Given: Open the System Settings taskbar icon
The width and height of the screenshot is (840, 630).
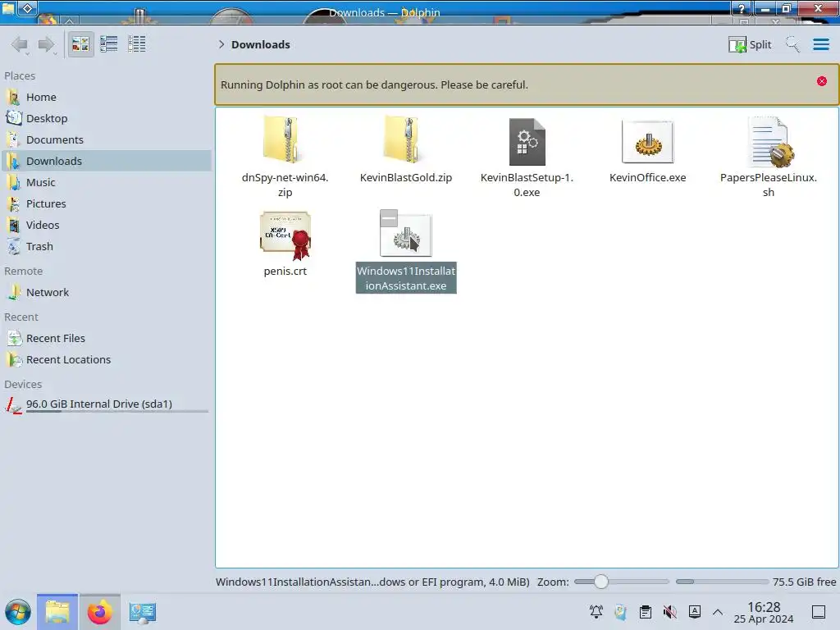Looking at the screenshot, I should (143, 612).
